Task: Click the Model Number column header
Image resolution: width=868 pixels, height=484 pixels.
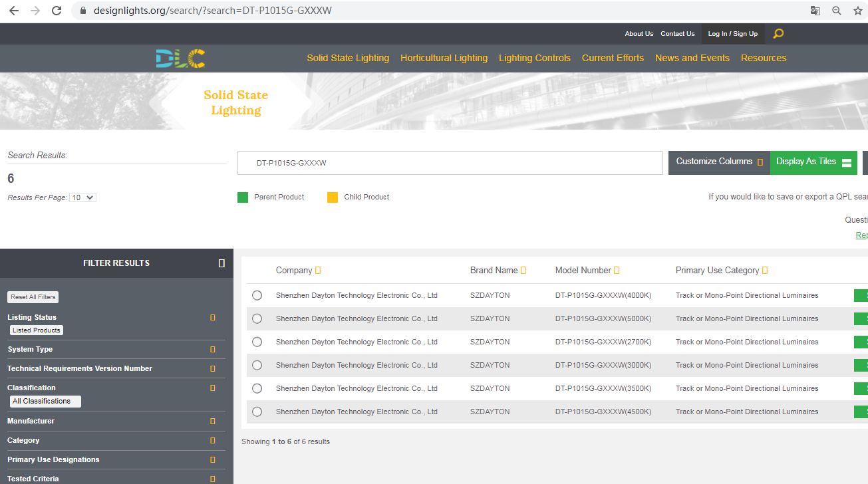Action: (x=583, y=271)
